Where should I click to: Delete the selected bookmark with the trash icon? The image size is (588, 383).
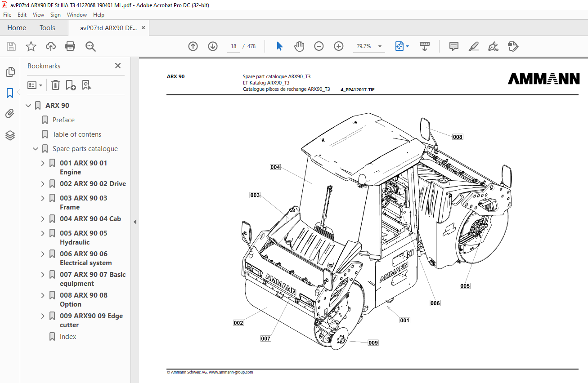[55, 85]
